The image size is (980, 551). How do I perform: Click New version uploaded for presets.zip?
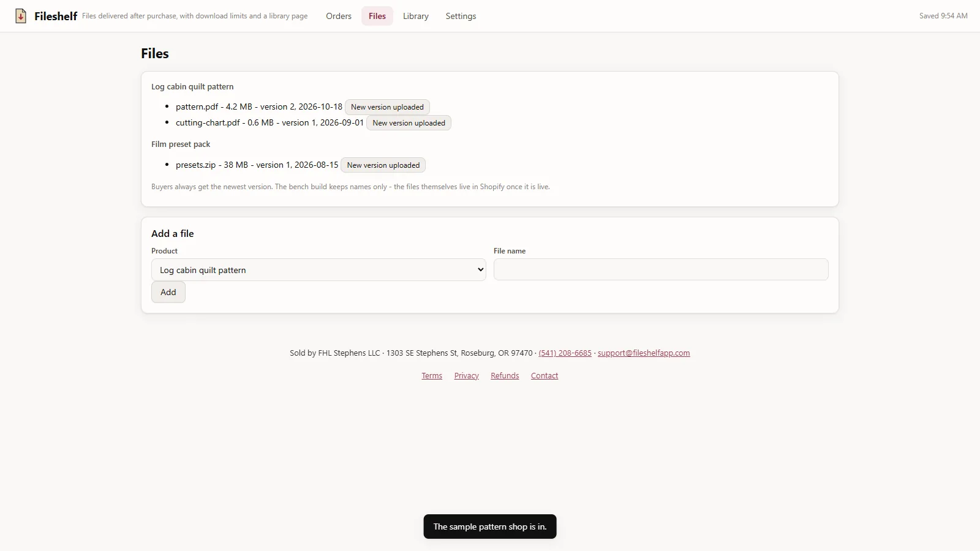click(383, 165)
